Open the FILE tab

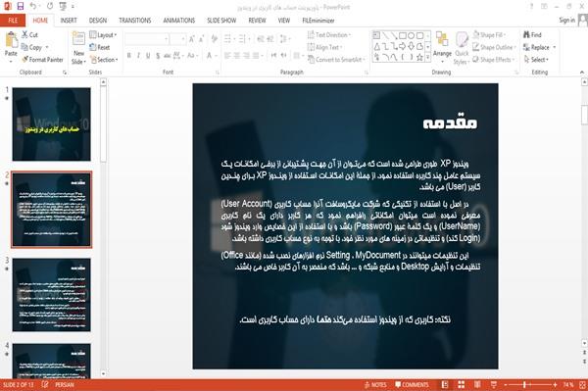[13, 21]
